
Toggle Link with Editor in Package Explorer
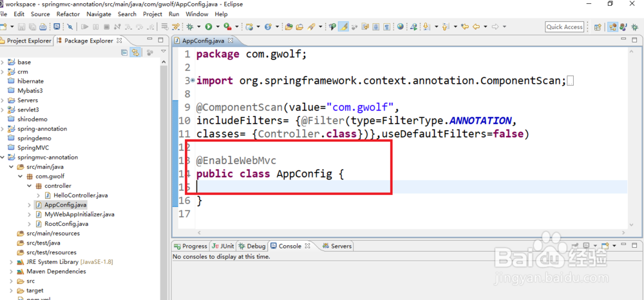click(135, 52)
